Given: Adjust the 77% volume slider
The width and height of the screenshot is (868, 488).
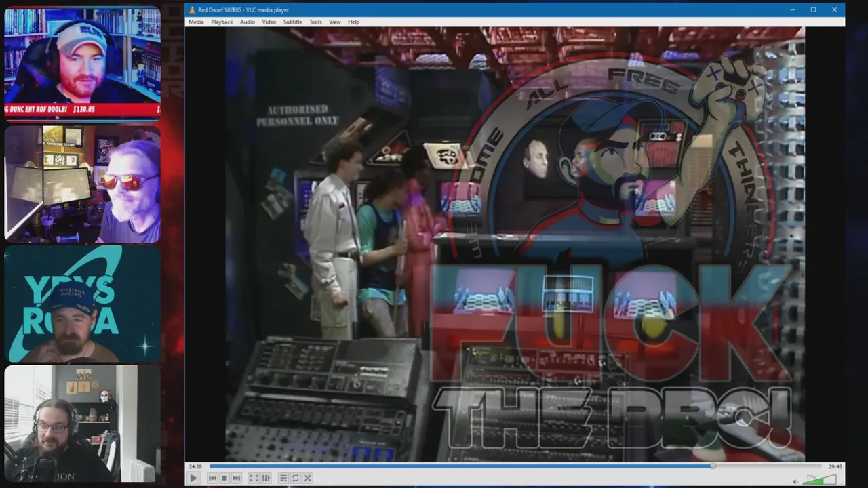Looking at the screenshot, I should pyautogui.click(x=820, y=481).
